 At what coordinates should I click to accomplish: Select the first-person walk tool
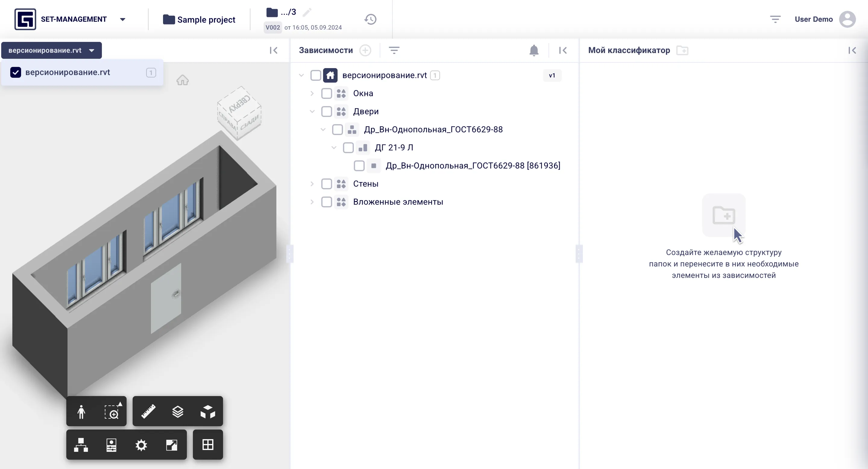click(x=81, y=411)
